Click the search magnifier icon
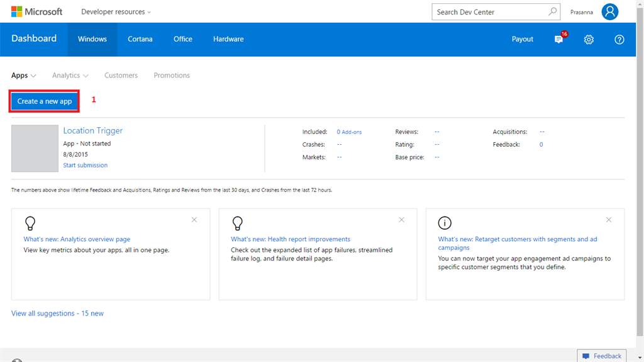 click(552, 11)
